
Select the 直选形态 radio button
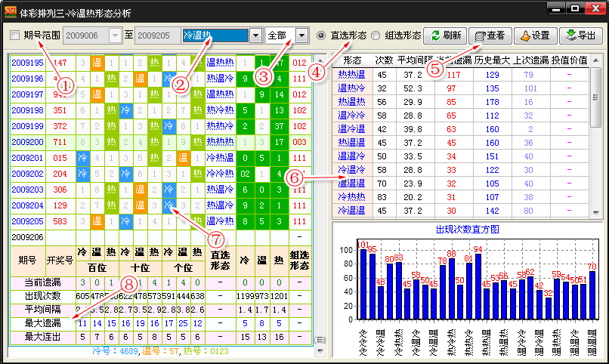pos(321,35)
